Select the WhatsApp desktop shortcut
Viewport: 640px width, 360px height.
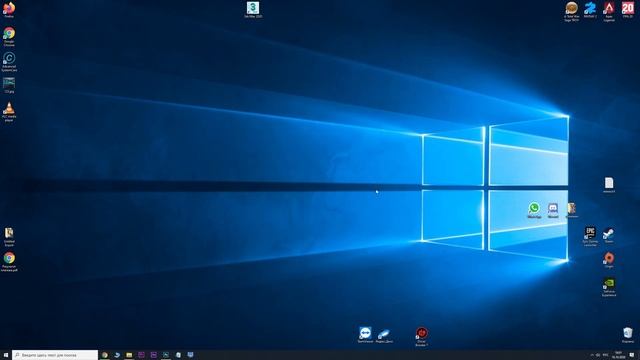[534, 210]
